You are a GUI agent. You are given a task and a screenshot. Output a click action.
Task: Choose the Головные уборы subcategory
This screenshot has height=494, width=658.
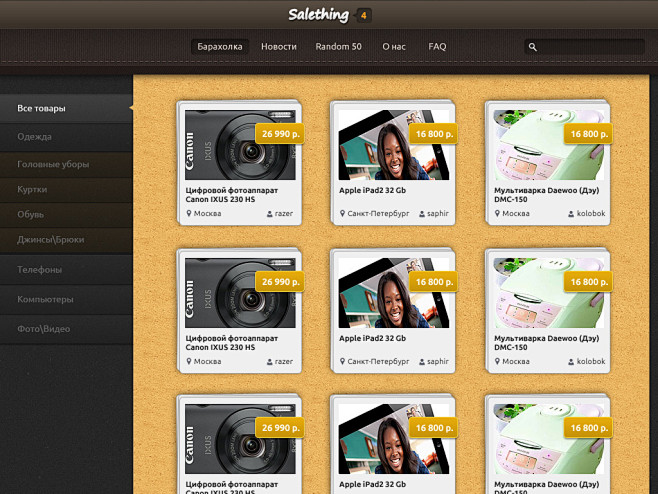pyautogui.click(x=66, y=165)
